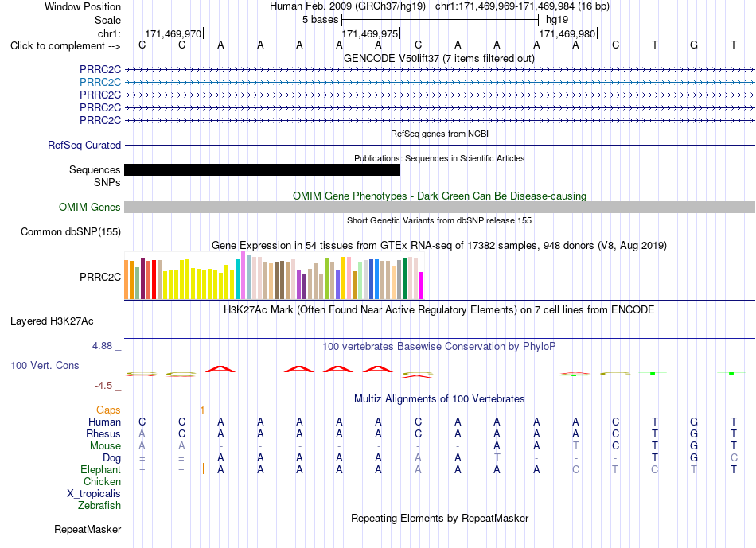Click 'Short Genetic Variants from dbSNP release 155'
This screenshot has width=756, height=548.
[x=439, y=221]
